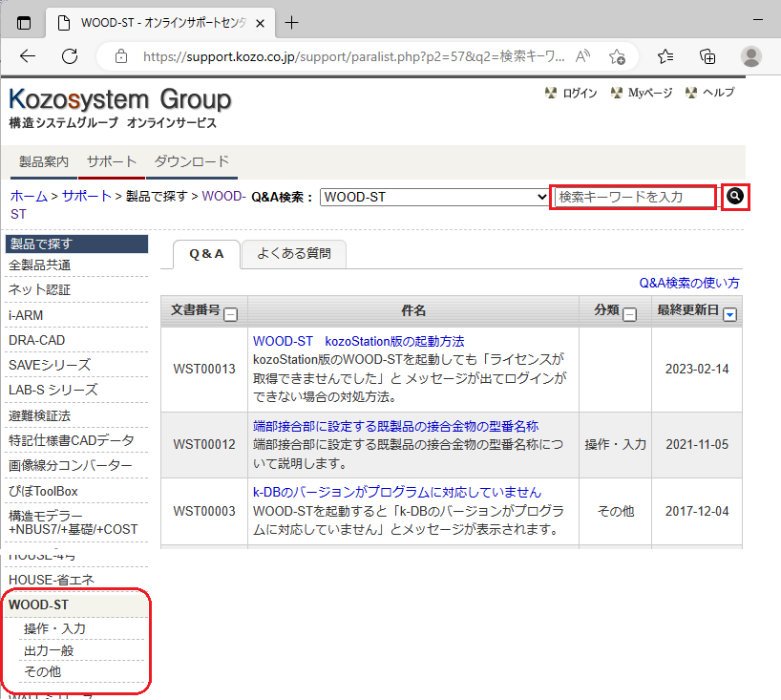Open a new browser tab
The height and width of the screenshot is (700, 781).
[x=292, y=22]
